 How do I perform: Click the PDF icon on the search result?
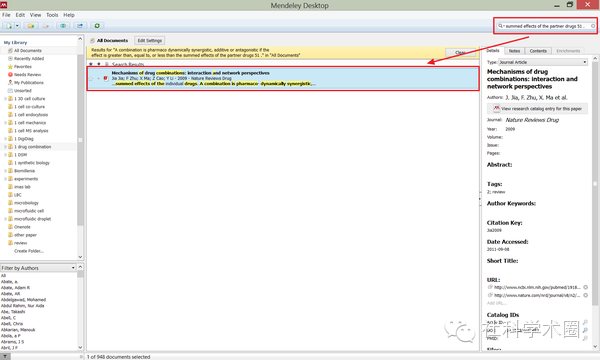point(106,78)
